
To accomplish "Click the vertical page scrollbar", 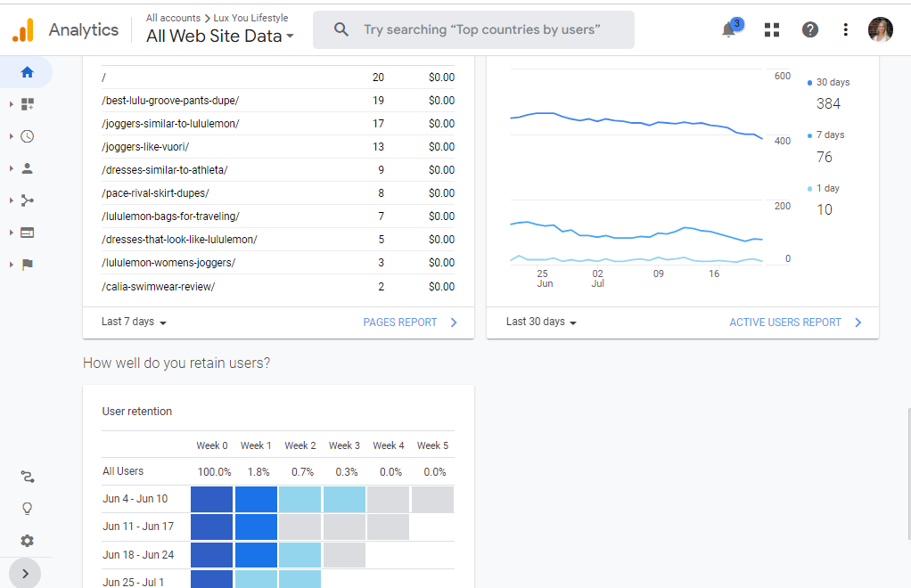I will [909, 473].
